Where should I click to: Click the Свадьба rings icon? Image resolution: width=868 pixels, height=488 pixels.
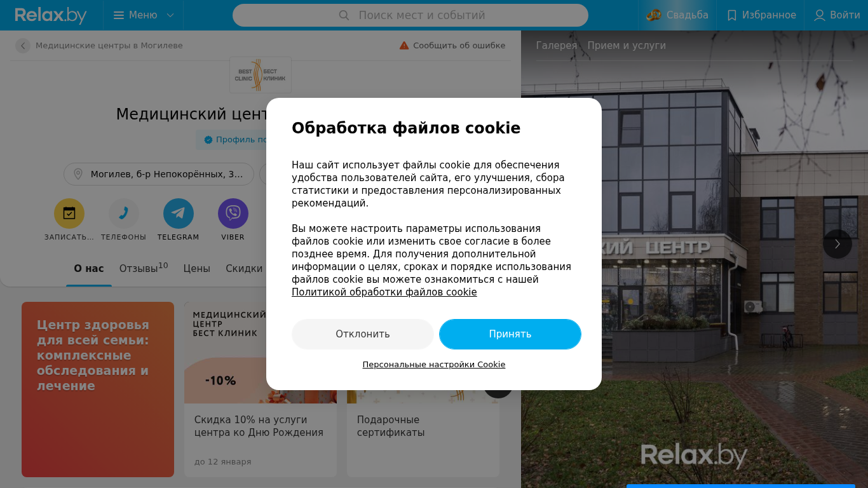pos(654,15)
